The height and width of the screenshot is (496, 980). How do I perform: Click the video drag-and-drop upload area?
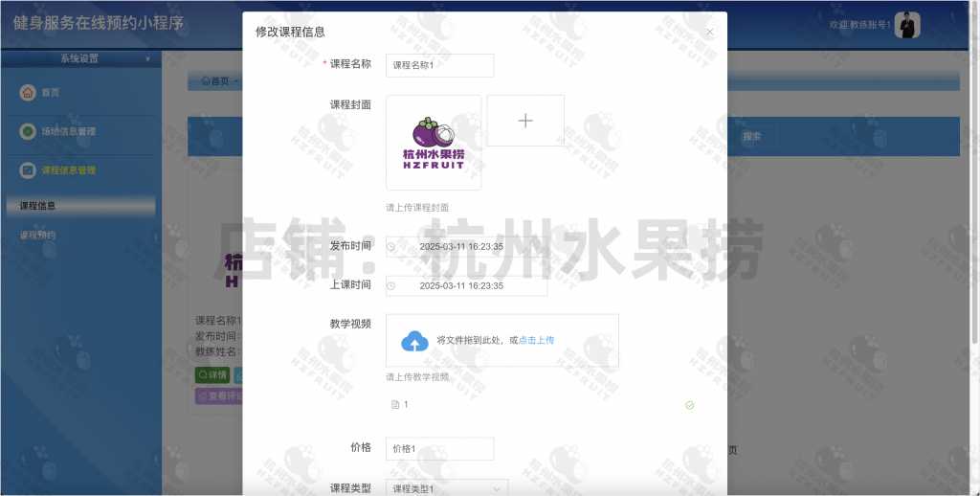coord(502,340)
